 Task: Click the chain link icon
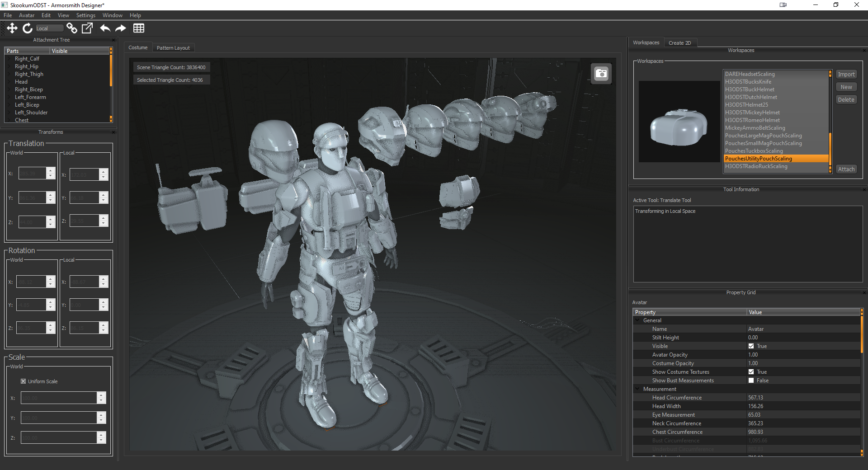tap(71, 28)
